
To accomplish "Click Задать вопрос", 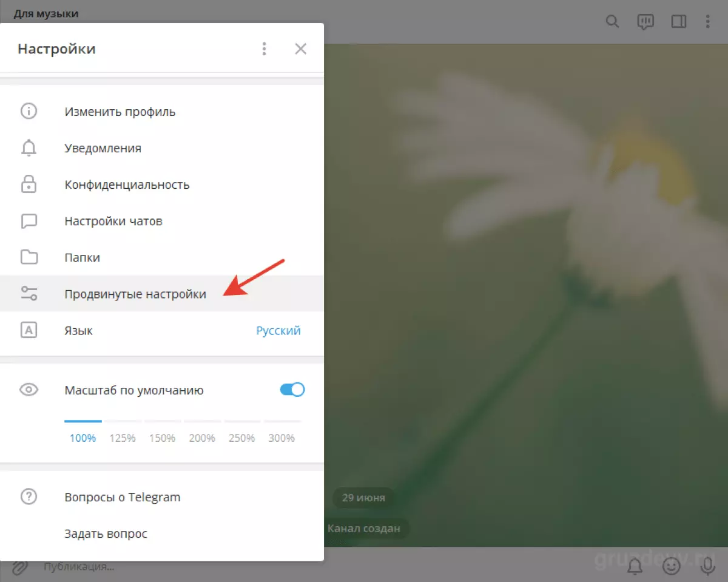I will click(162, 534).
